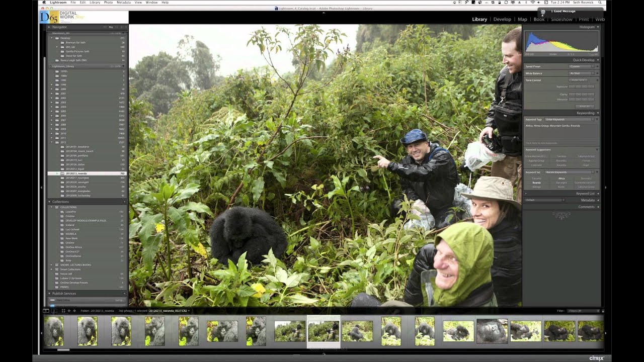The height and width of the screenshot is (362, 644).
Task: Expand the Comments panel
Action: (x=598, y=207)
